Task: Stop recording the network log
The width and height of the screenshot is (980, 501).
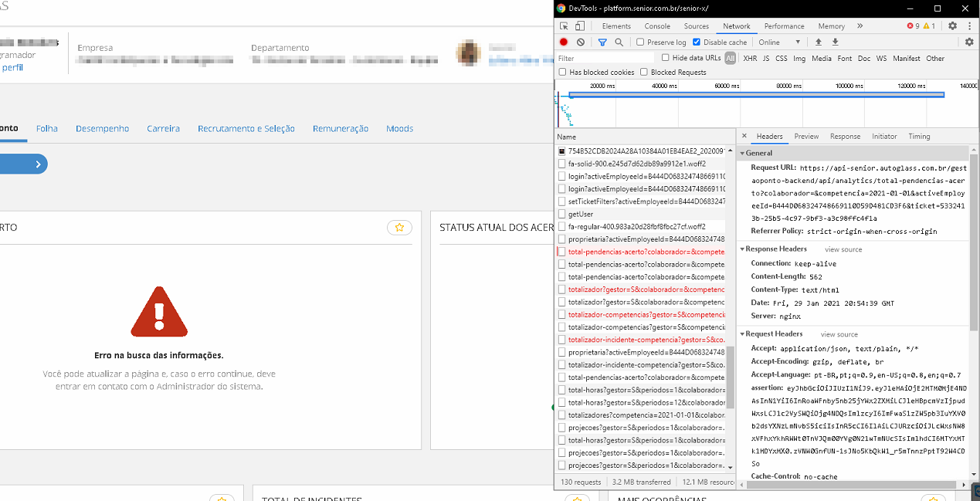Action: (564, 42)
